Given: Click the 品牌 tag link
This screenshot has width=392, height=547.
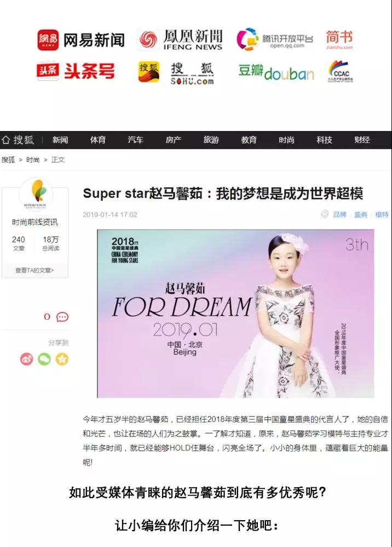Looking at the screenshot, I should [340, 214].
